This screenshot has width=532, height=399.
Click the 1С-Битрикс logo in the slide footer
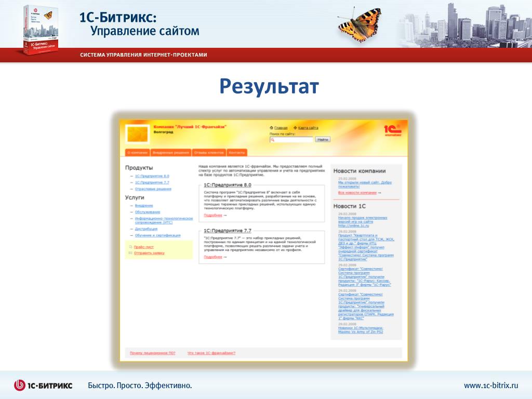coord(43,385)
